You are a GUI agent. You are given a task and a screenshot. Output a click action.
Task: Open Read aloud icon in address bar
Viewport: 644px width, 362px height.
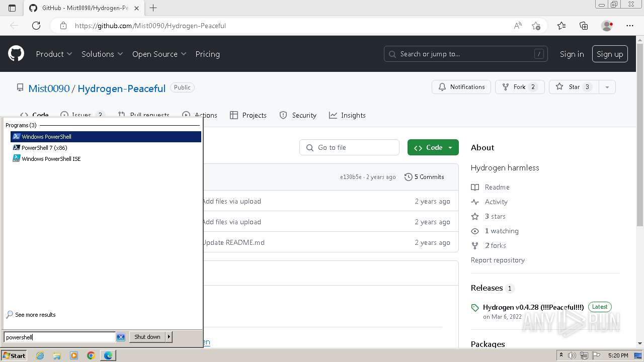click(518, 26)
